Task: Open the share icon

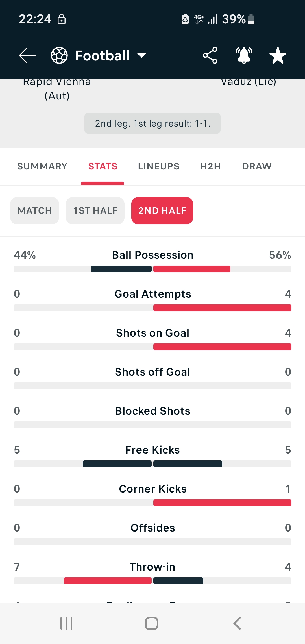Action: (210, 55)
